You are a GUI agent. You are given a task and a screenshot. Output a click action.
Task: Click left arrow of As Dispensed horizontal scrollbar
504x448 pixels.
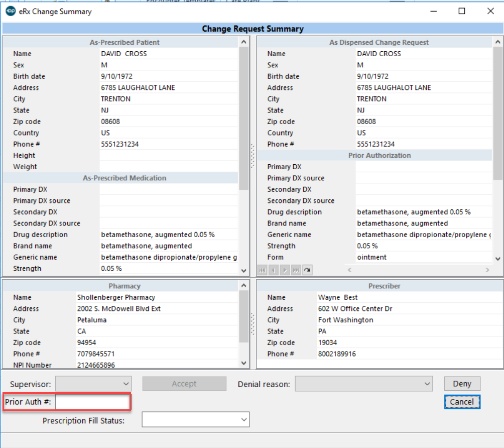click(349, 270)
